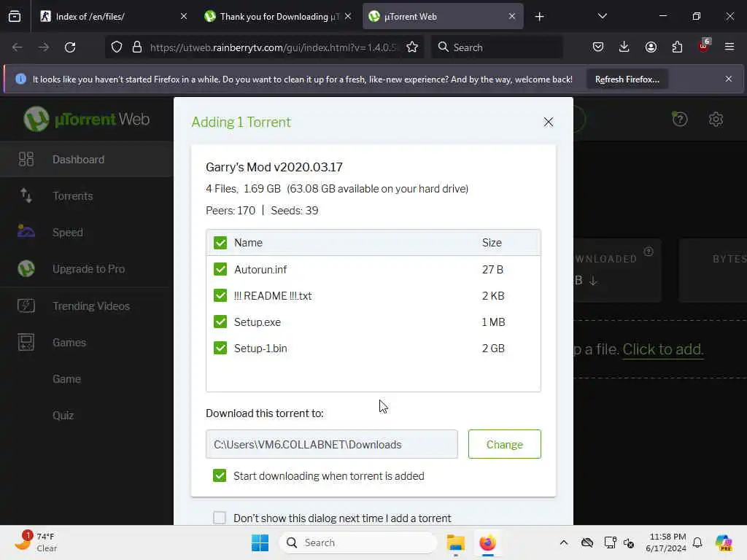
Task: Click the Upgrade to Pro µTorrent icon
Action: [26, 269]
